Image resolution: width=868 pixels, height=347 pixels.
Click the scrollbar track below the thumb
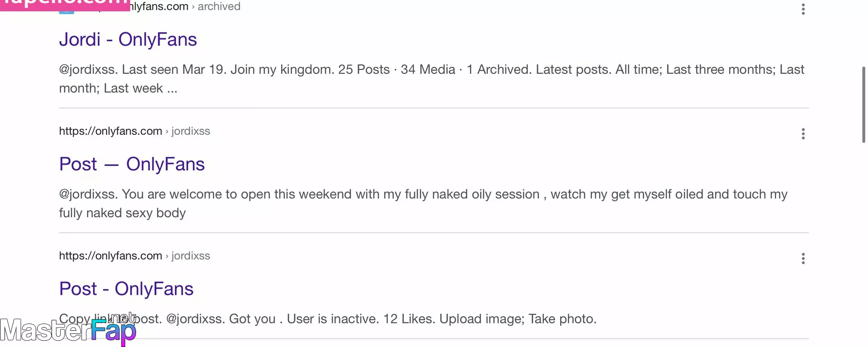[x=863, y=244]
